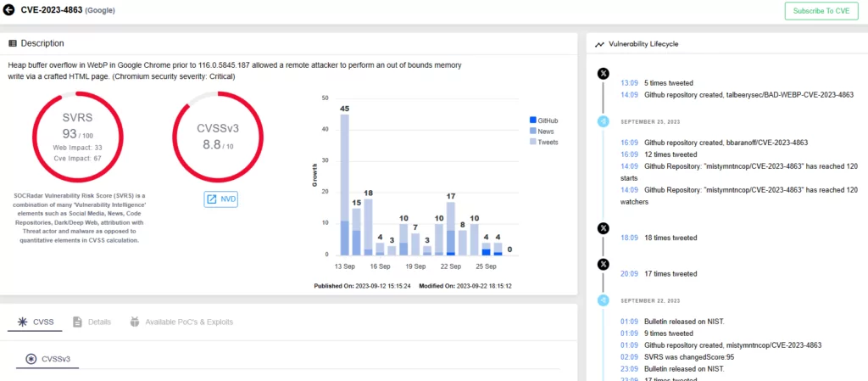The height and width of the screenshot is (381, 868).
Task: Click talbeerysec/BAD-WEBP-CVE-2023-4863 repository entry
Action: click(x=737, y=95)
